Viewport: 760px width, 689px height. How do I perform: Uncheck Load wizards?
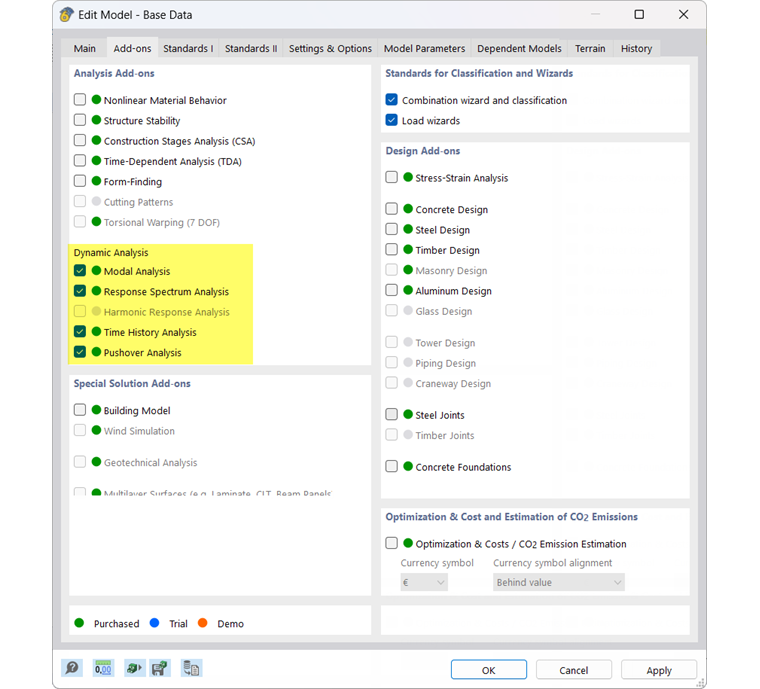pyautogui.click(x=392, y=120)
